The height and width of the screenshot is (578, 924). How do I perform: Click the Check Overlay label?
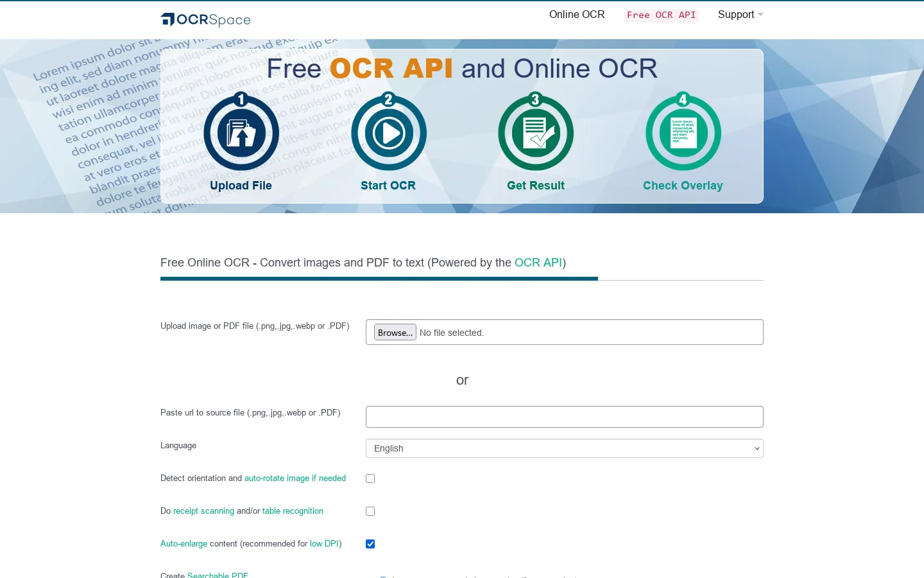[683, 186]
